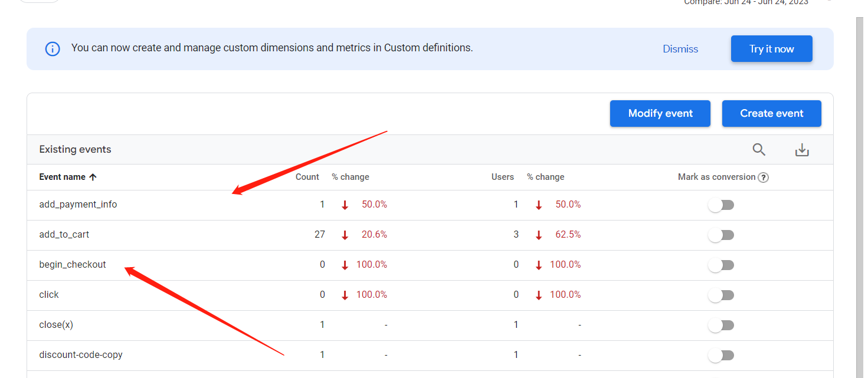Image resolution: width=868 pixels, height=378 pixels.
Task: Switch on conversion for close(x) event
Action: (721, 326)
